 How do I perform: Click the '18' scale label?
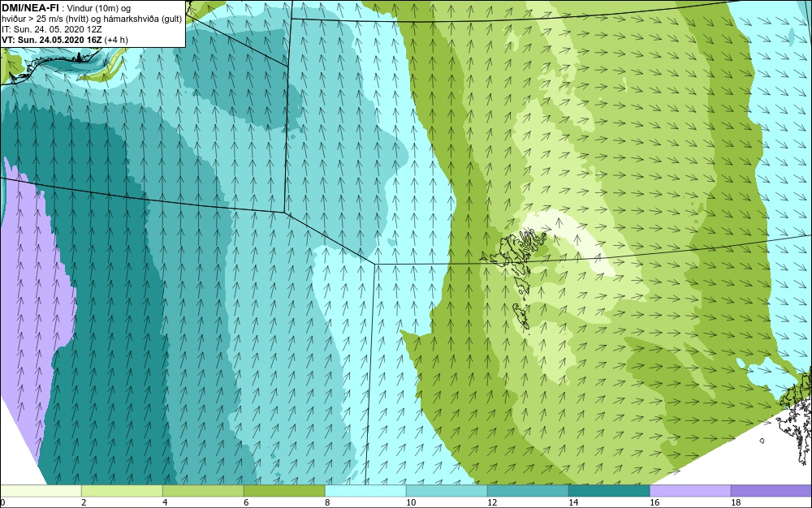[736, 502]
